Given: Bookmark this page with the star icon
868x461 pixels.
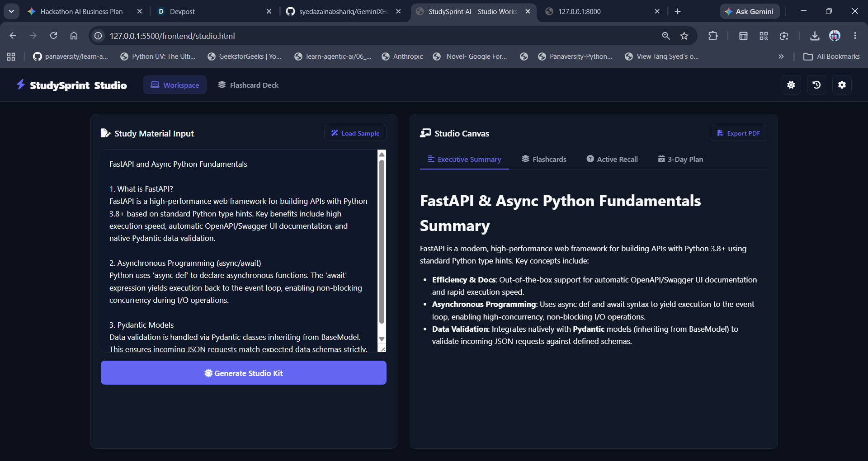Looking at the screenshot, I should coord(684,36).
